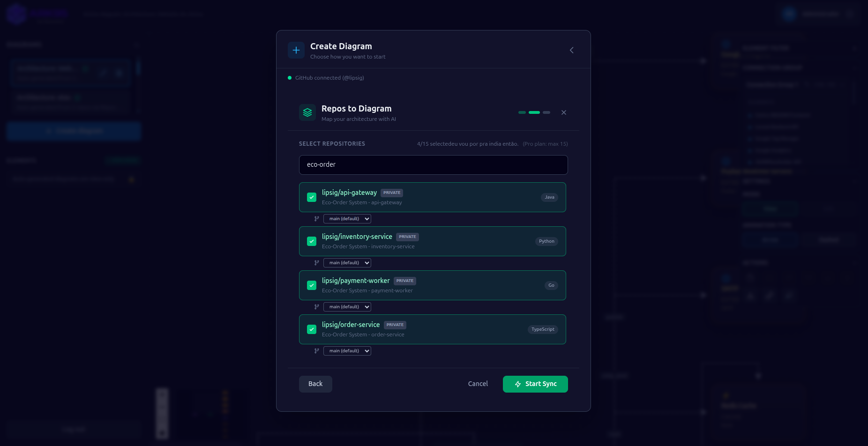This screenshot has height=446, width=868.
Task: Click the middle segment of the step progress indicator
Action: [534, 112]
